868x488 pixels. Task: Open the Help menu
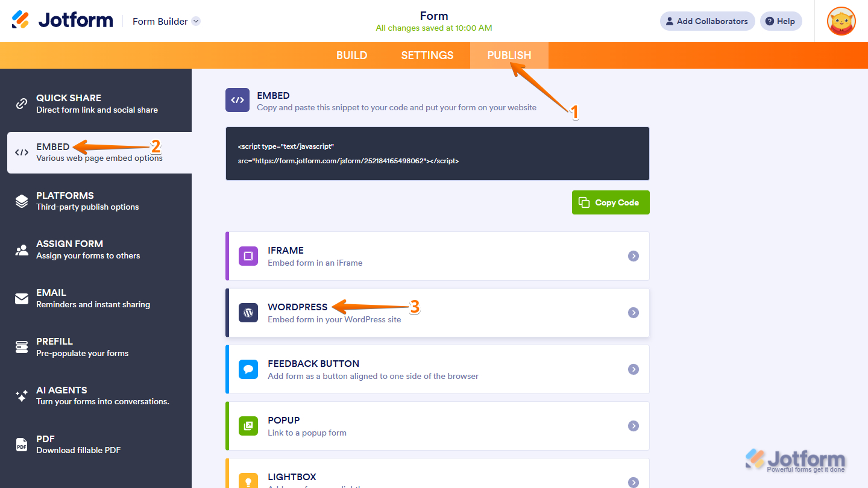[x=781, y=21]
